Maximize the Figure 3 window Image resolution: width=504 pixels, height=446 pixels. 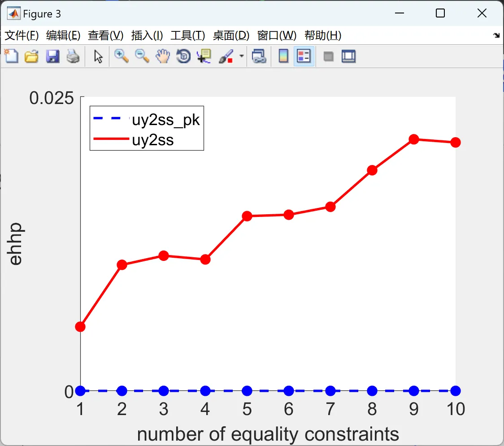tap(440, 13)
